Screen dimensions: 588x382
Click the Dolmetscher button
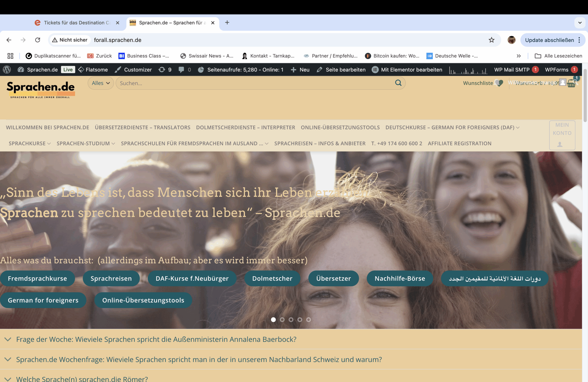tap(272, 278)
